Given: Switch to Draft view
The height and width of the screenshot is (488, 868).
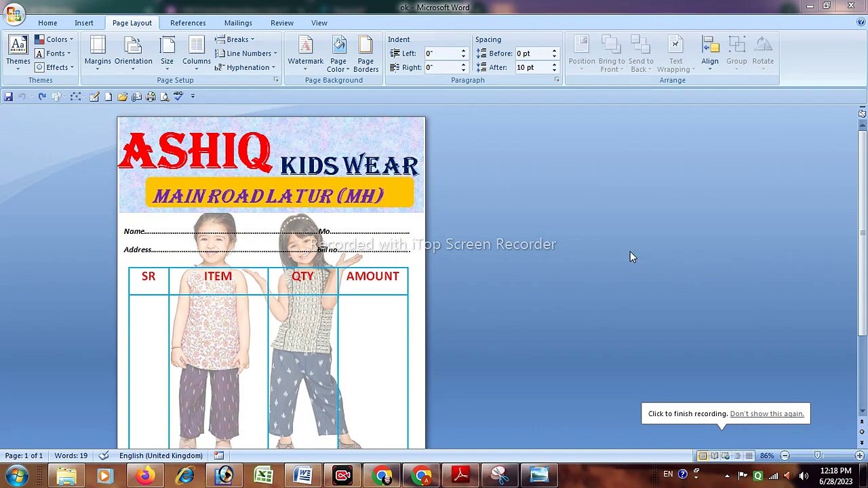Looking at the screenshot, I should pos(749,455).
